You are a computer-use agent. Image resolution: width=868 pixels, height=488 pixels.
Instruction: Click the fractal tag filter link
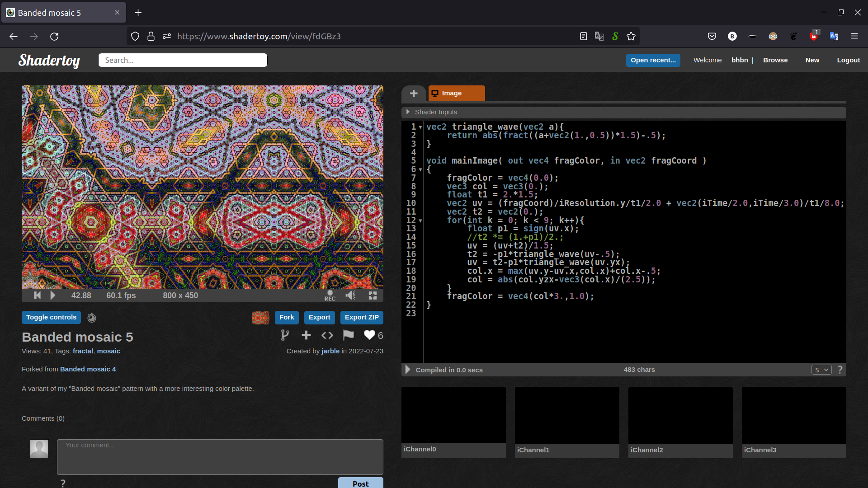pos(82,351)
